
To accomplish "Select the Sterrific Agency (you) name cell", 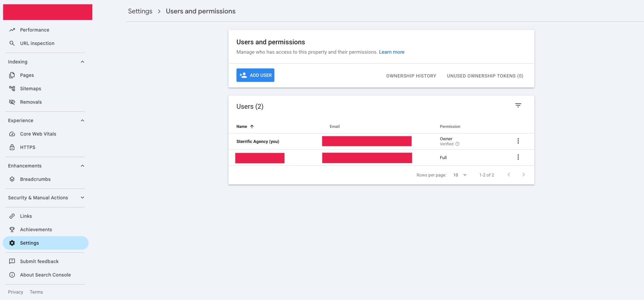I will (258, 141).
